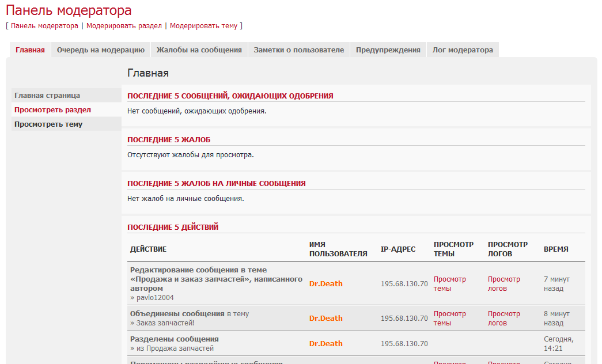The height and width of the screenshot is (364, 602).
Task: Click Просмотр логов in the Объединены сообщения row
Action: coord(503,318)
